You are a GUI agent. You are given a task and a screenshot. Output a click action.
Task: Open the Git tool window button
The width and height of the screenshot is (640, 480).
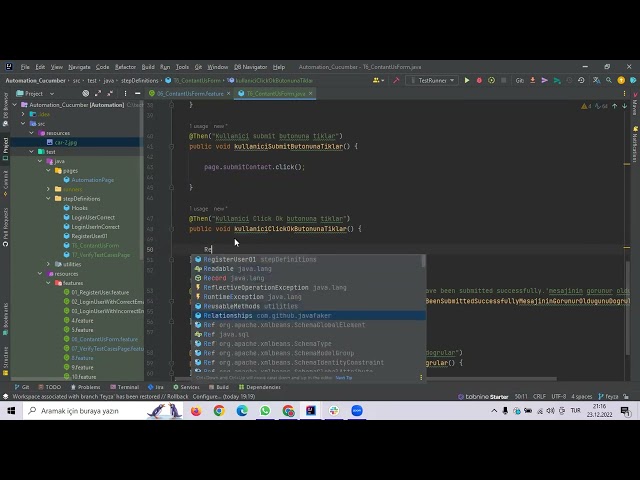(x=22, y=387)
